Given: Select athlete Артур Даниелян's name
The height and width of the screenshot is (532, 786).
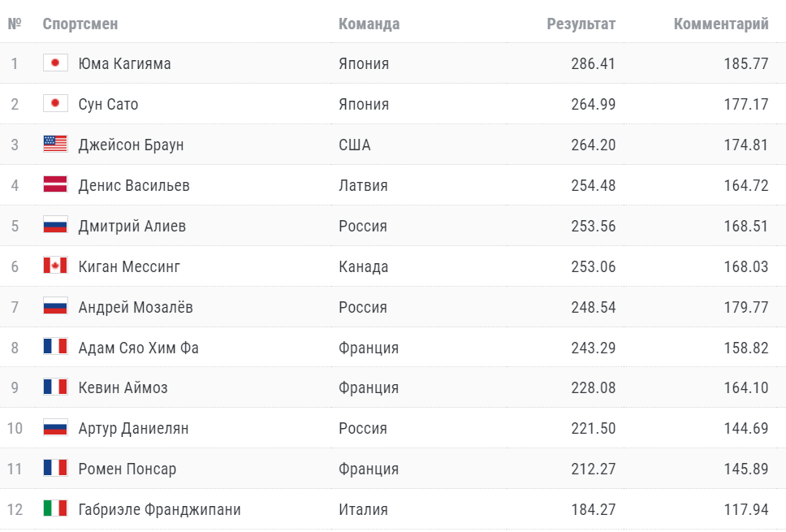Looking at the screenshot, I should [x=133, y=428].
